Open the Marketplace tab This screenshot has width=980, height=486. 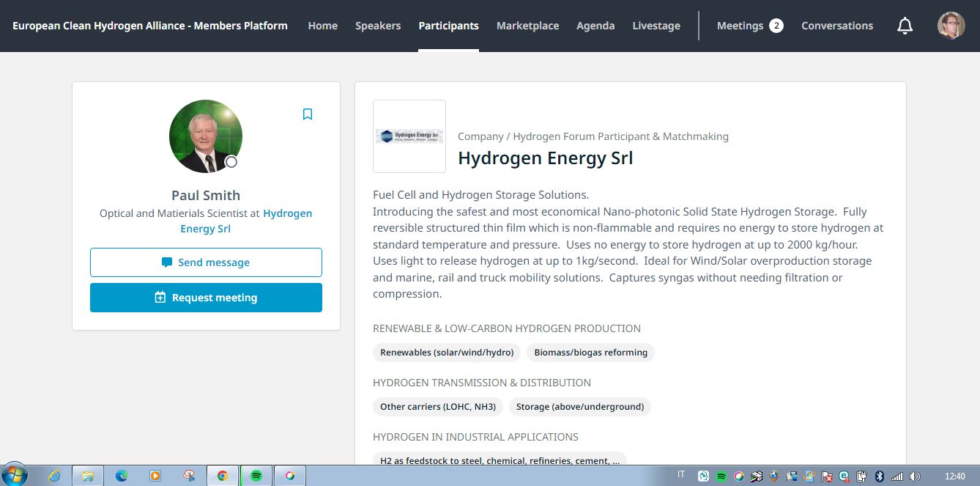coord(528,26)
